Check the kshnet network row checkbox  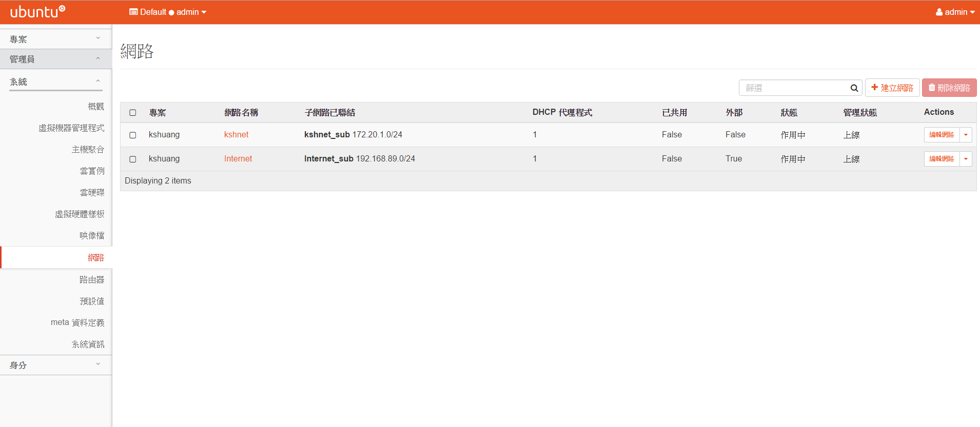133,135
